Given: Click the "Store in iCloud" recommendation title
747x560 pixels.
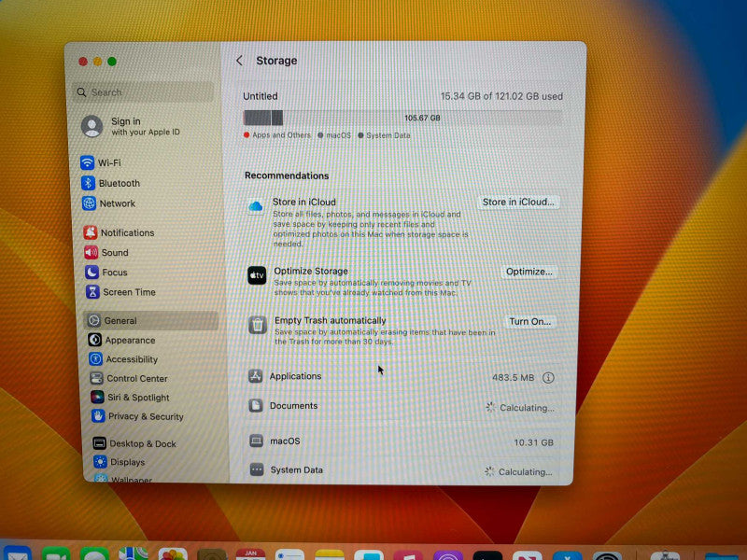Looking at the screenshot, I should [x=304, y=202].
